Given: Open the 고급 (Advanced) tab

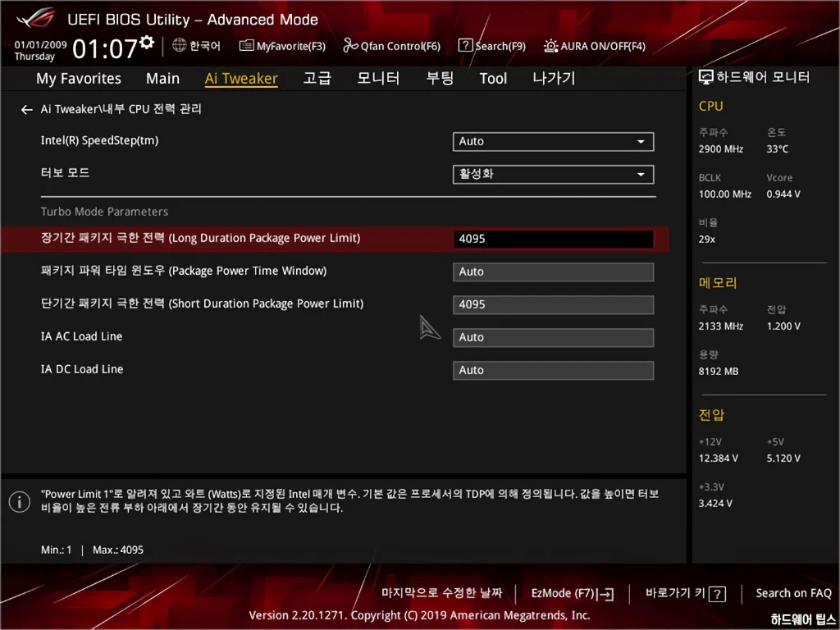Looking at the screenshot, I should click(317, 78).
